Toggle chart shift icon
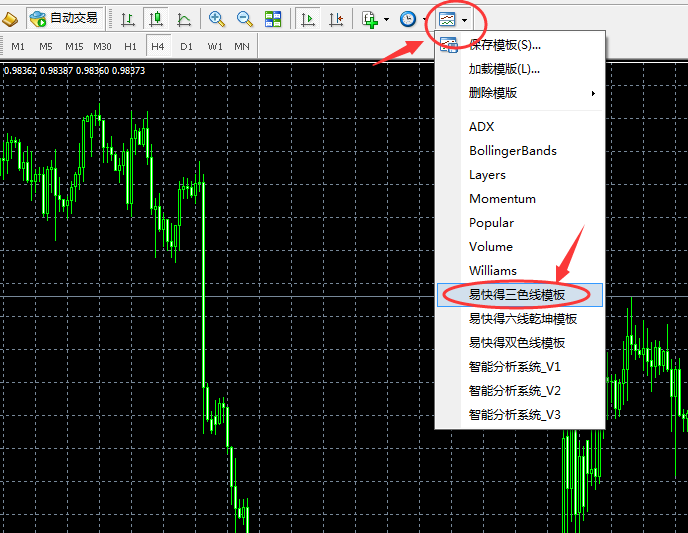Screen dimensions: 688x533 336,19
